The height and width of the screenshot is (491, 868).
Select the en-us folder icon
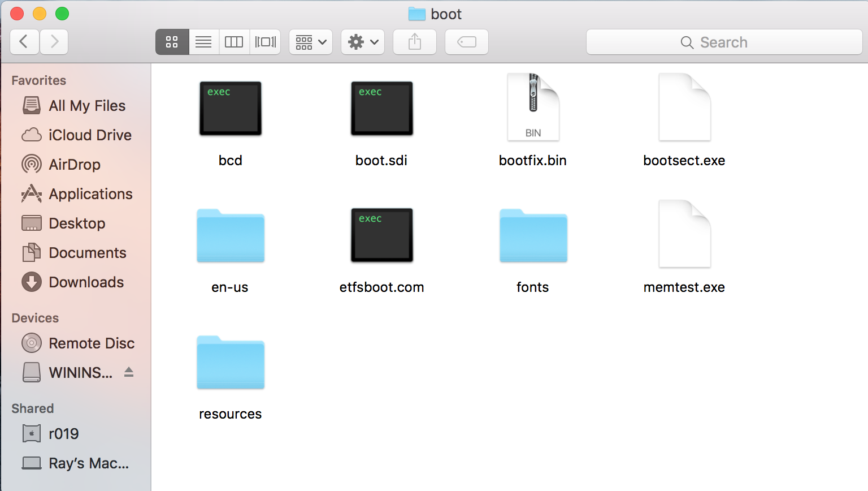point(231,236)
